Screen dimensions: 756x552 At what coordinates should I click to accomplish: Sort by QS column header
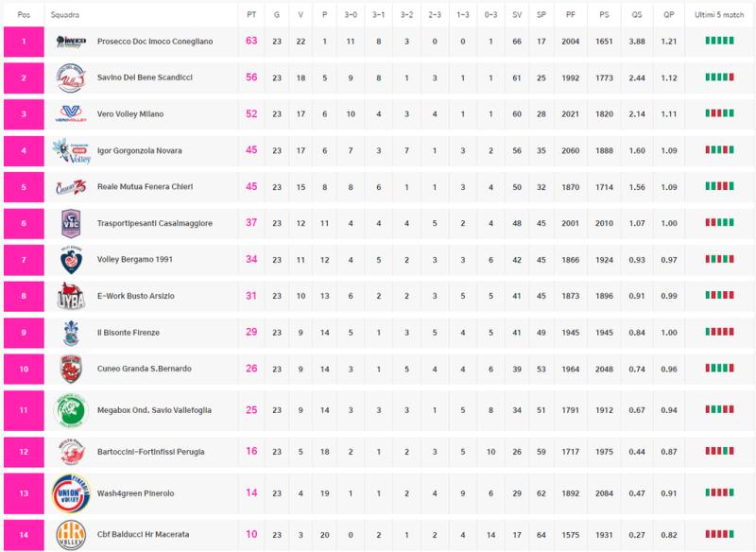pyautogui.click(x=637, y=15)
